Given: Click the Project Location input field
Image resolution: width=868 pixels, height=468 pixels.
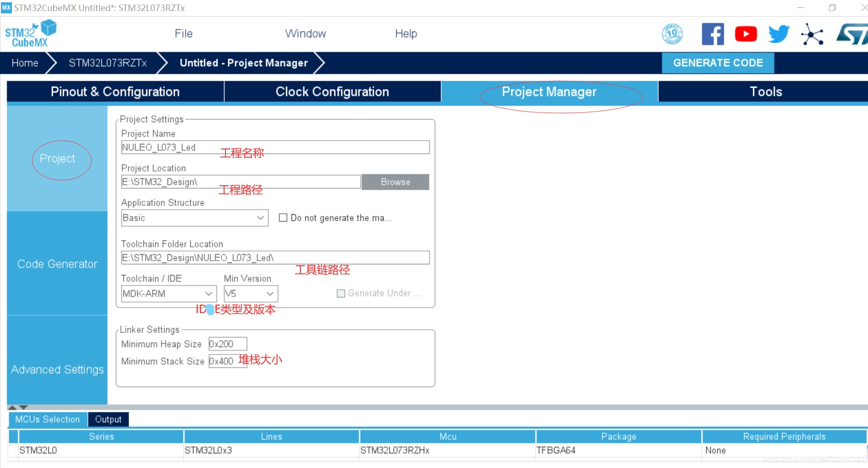Looking at the screenshot, I should 241,182.
